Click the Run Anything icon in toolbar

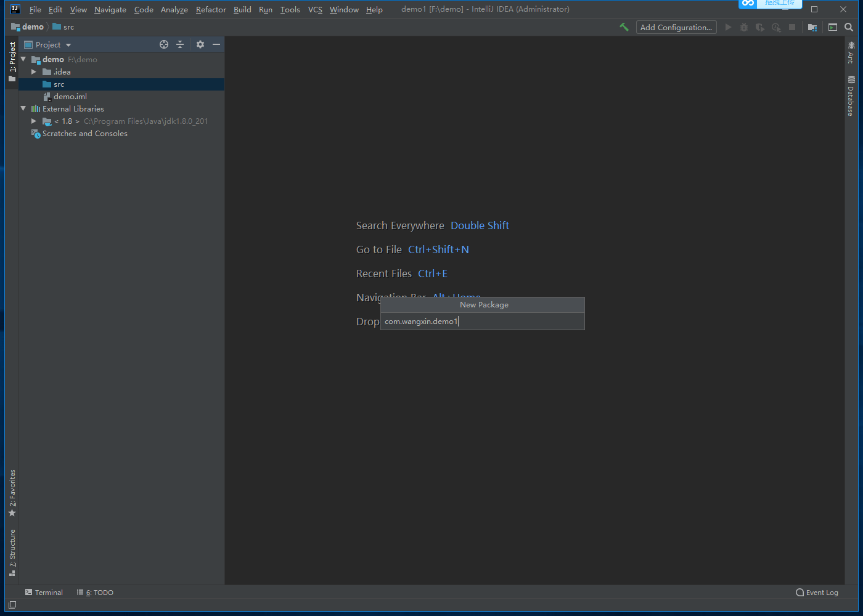(x=833, y=27)
